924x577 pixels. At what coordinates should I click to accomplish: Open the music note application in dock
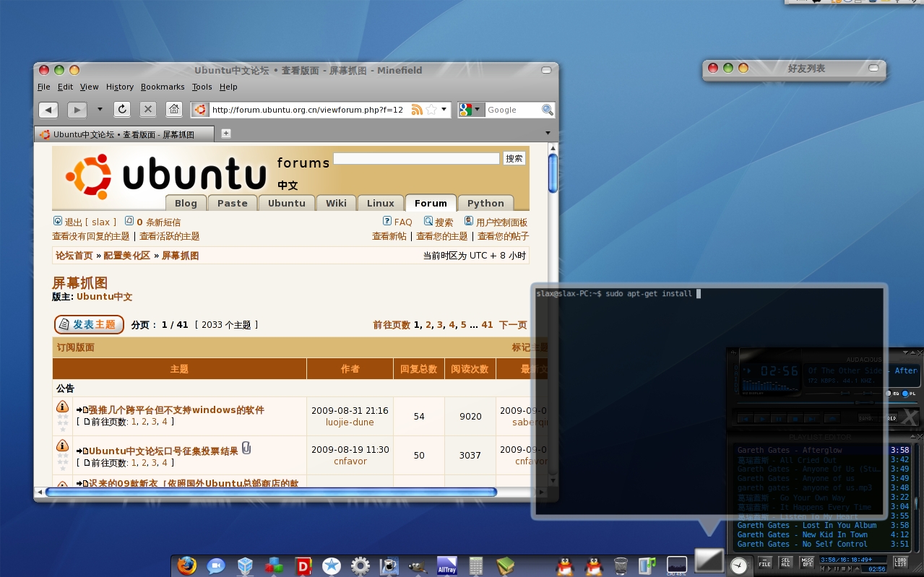(x=647, y=565)
